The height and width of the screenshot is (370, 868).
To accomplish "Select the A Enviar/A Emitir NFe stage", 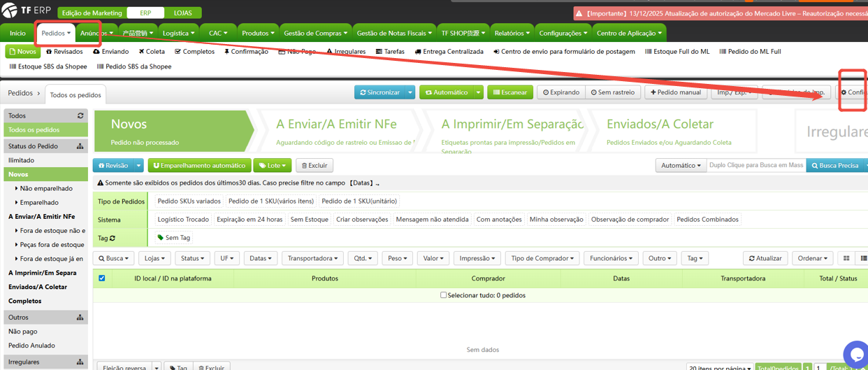I will (336, 131).
